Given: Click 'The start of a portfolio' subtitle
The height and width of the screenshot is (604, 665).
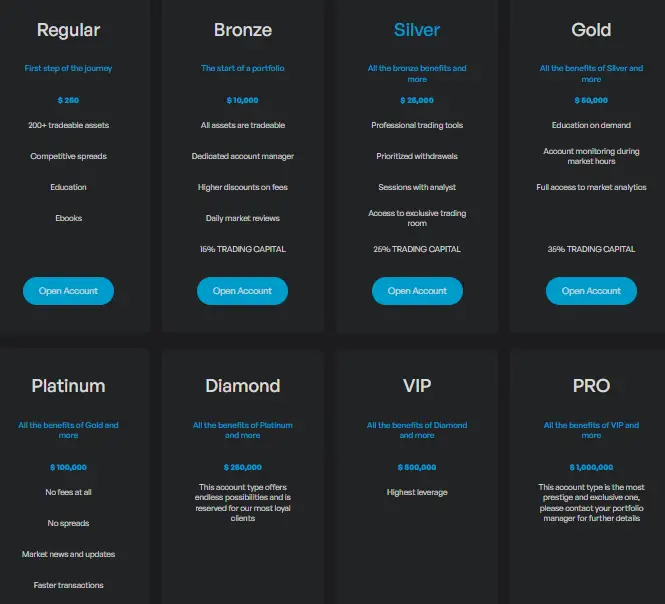Looking at the screenshot, I should click(243, 68).
